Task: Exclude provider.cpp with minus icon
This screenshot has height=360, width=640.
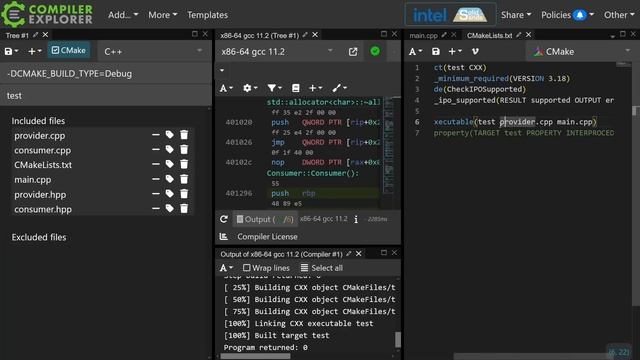Action: [x=156, y=135]
